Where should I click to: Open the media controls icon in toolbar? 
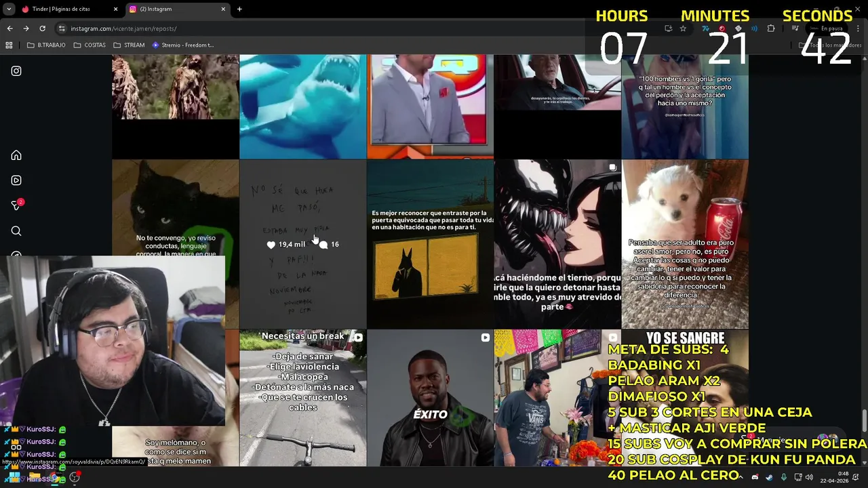pos(795,28)
